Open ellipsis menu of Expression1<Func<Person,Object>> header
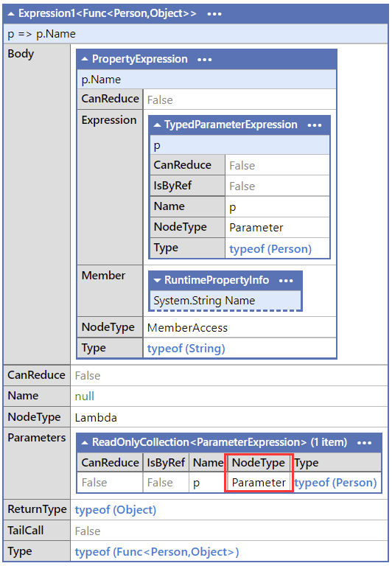Screen dimensions: 392x566 (214, 14)
